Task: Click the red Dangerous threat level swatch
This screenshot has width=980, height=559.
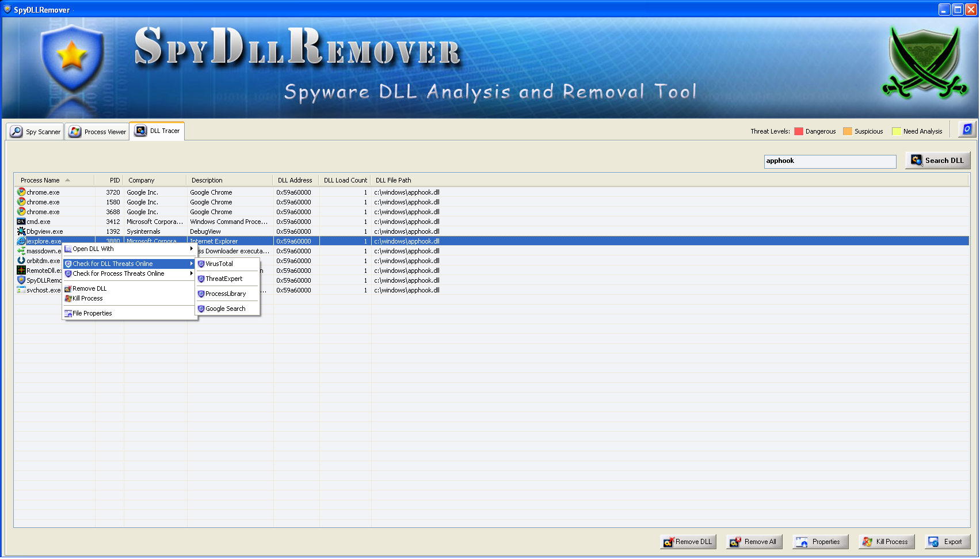Action: pyautogui.click(x=799, y=131)
